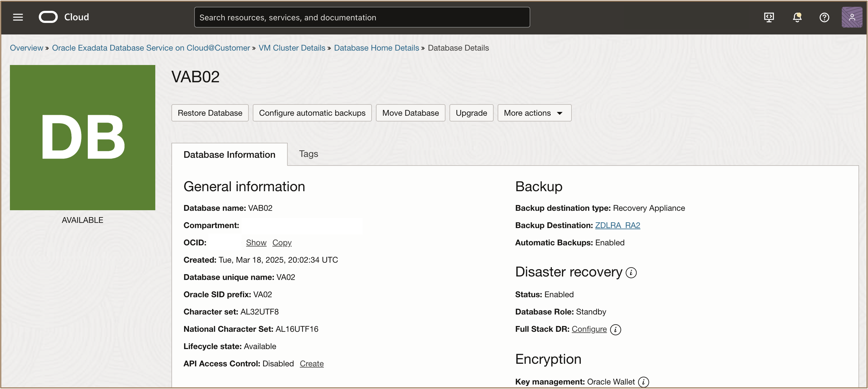This screenshot has height=389, width=868.
Task: Click Database unique name VA02 text
Action: tap(239, 277)
